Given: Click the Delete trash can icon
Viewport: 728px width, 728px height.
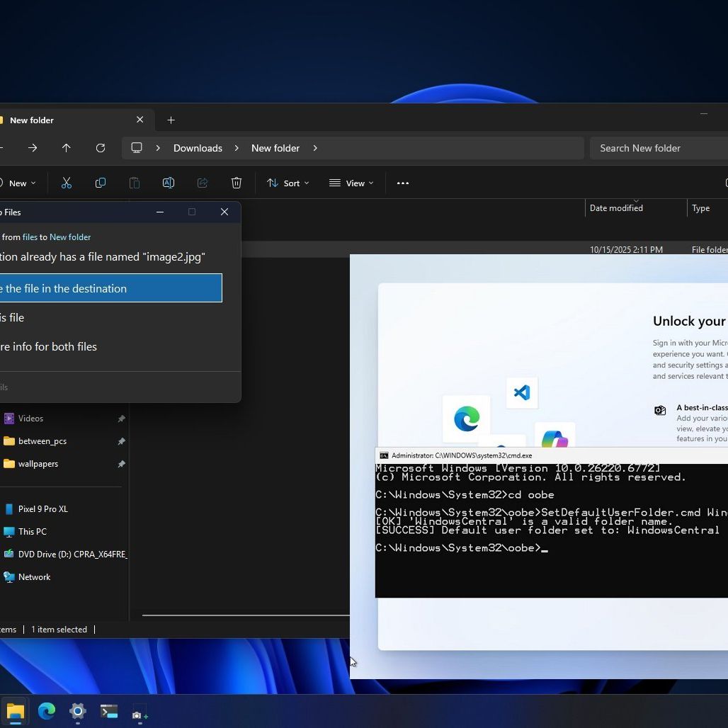Looking at the screenshot, I should (237, 183).
